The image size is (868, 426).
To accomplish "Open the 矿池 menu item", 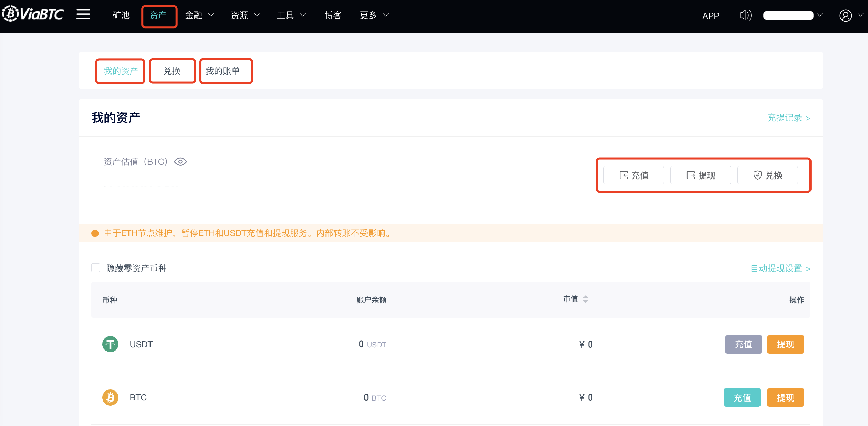I will (121, 15).
